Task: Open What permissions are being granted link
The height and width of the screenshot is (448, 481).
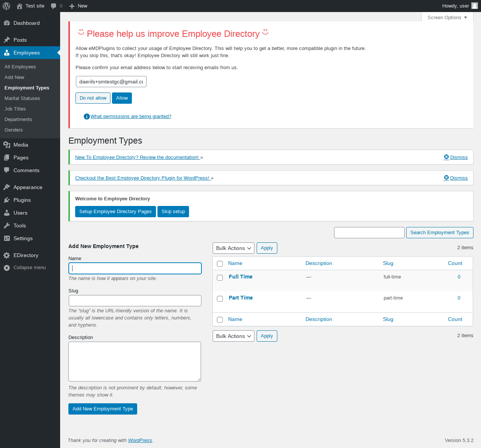Action: (131, 117)
